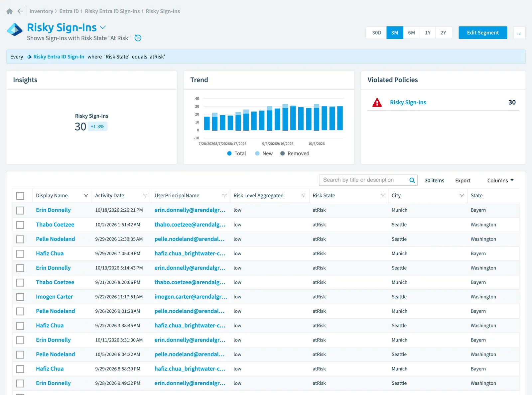Open the Columns dropdown

[500, 180]
